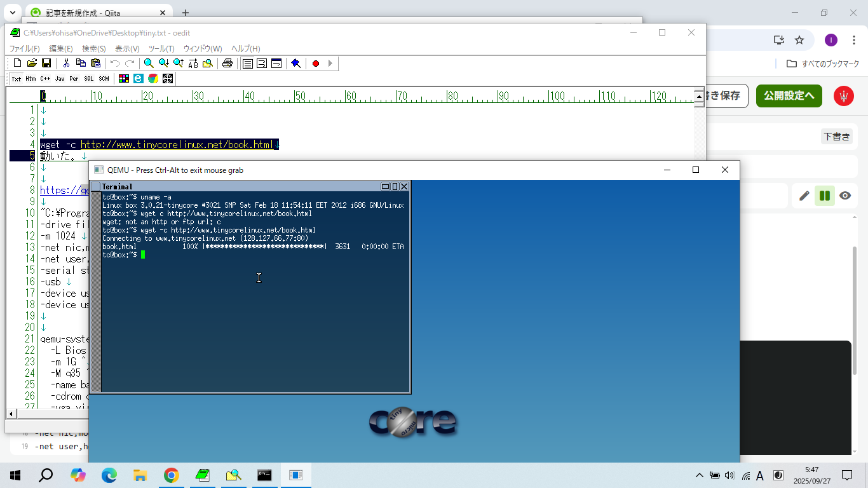Bookmark this page with star icon
Image resolution: width=868 pixels, height=488 pixels.
(799, 40)
